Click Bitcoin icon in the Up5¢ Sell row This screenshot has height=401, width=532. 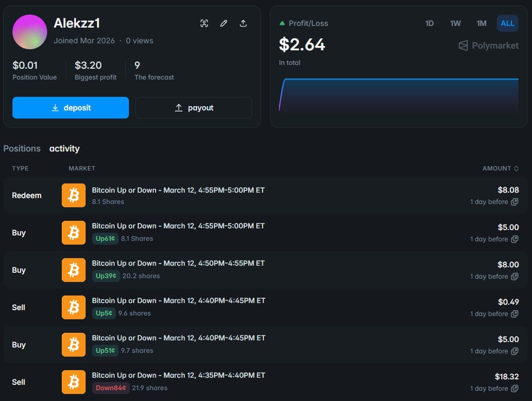[x=74, y=307]
